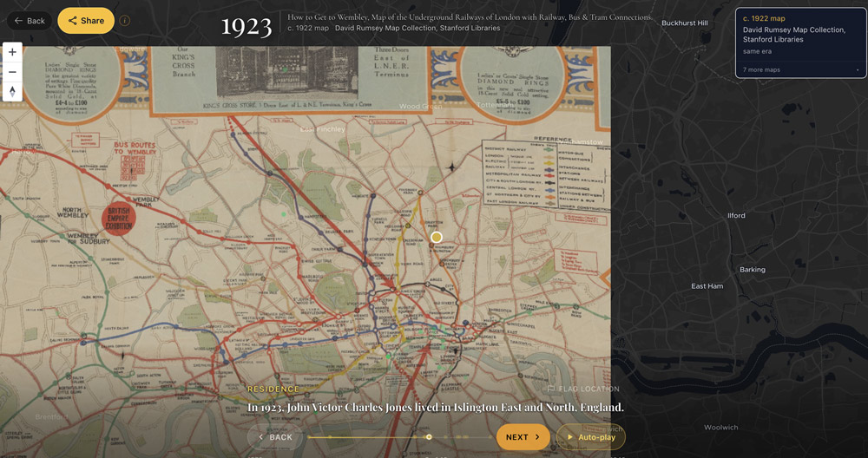Share this 1923 map story

86,21
